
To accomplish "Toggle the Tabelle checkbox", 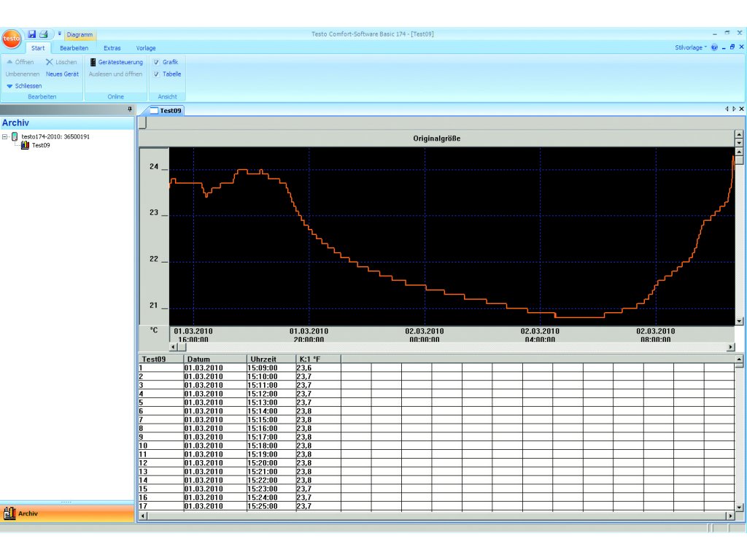I will [x=156, y=74].
